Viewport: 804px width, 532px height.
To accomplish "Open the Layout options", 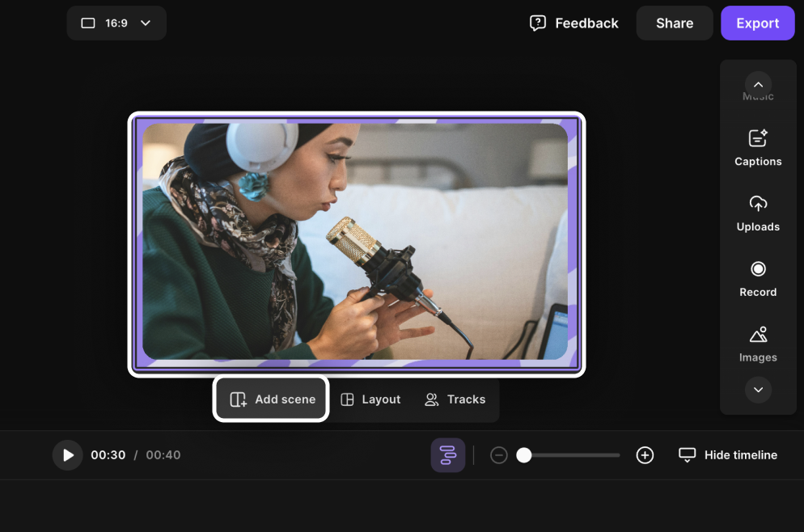I will pyautogui.click(x=370, y=399).
